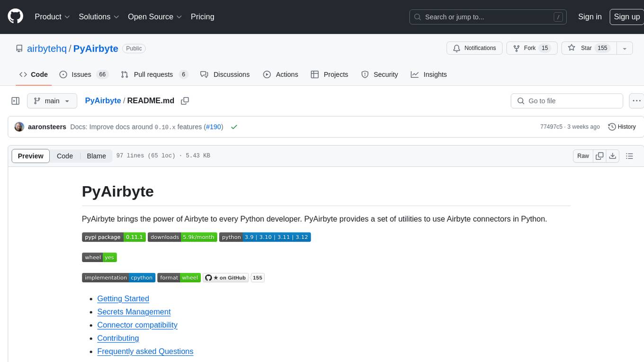Screen dimensions: 644x362
Task: Click the PyAirbyte breadcrumb link
Action: [103, 100]
